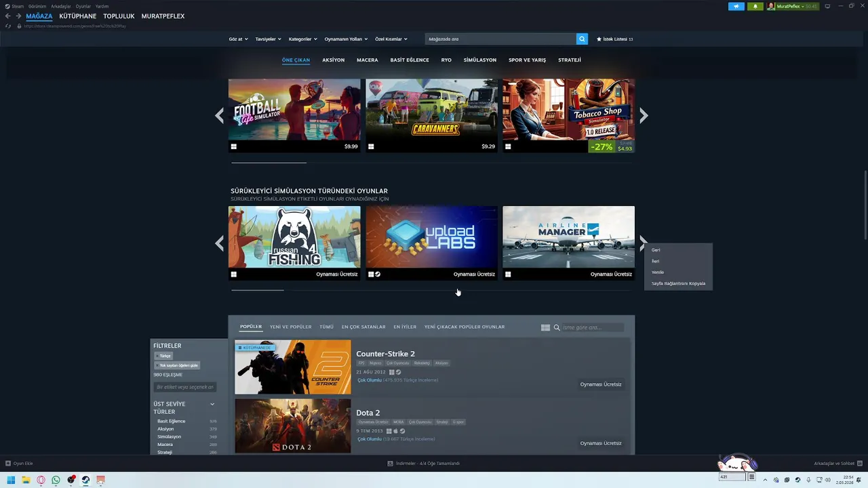Go back with the browser back arrow
This screenshot has width=868, height=488.
click(7, 16)
